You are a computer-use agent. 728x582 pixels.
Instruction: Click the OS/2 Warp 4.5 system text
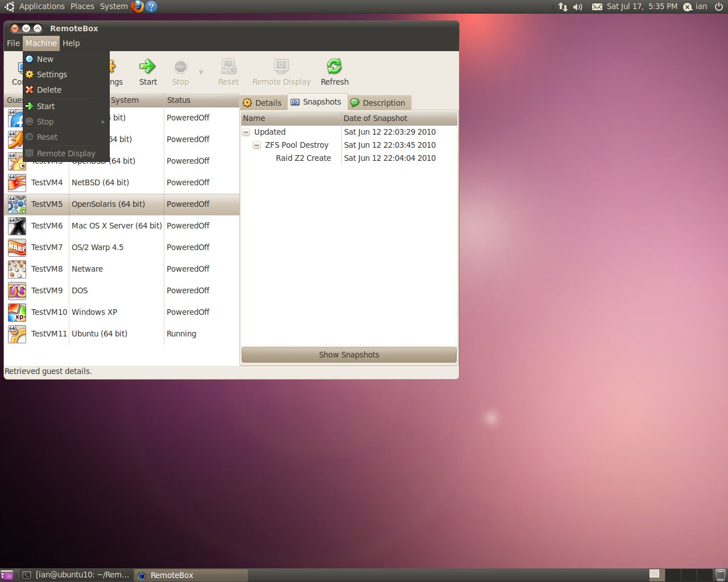(x=97, y=247)
